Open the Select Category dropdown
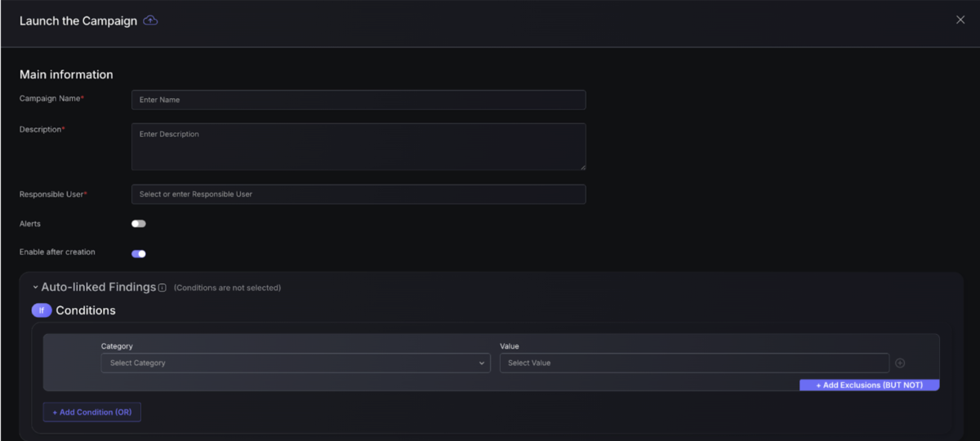 294,363
